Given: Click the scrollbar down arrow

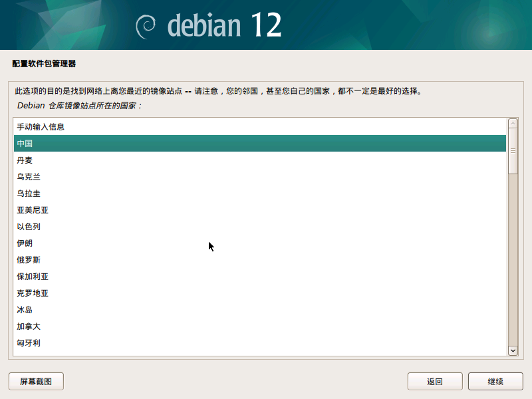Looking at the screenshot, I should (512, 351).
